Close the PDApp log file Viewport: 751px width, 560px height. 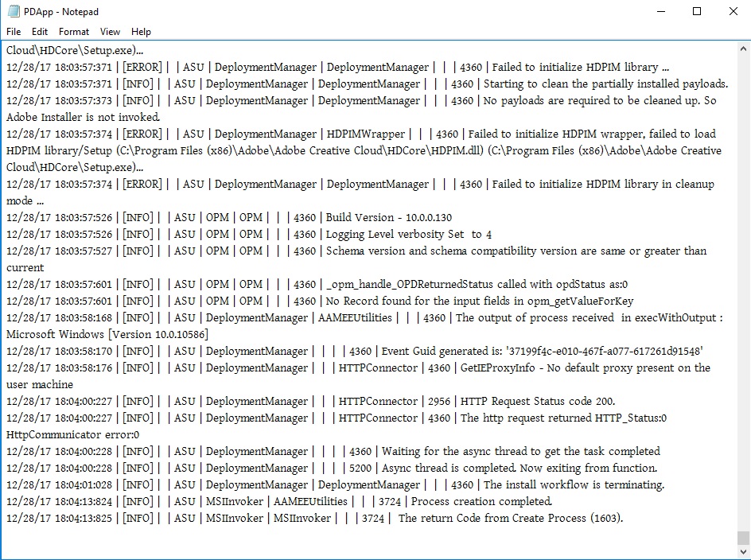[733, 11]
